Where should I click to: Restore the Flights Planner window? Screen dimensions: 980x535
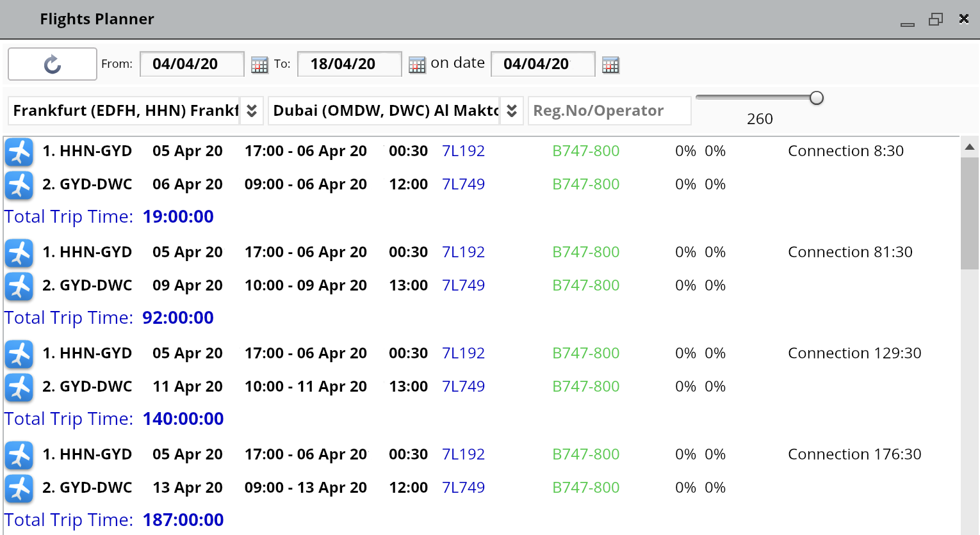pyautogui.click(x=936, y=19)
